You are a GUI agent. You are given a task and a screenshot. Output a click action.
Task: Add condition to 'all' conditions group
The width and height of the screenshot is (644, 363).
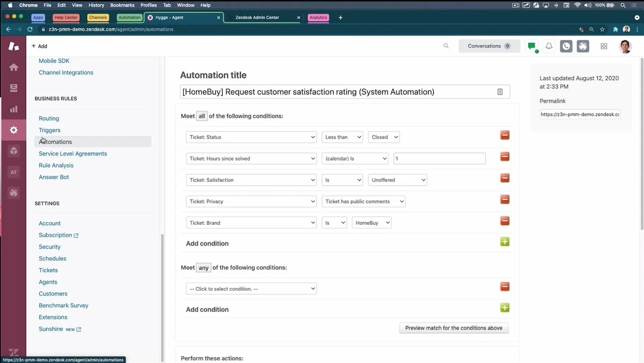click(x=505, y=242)
